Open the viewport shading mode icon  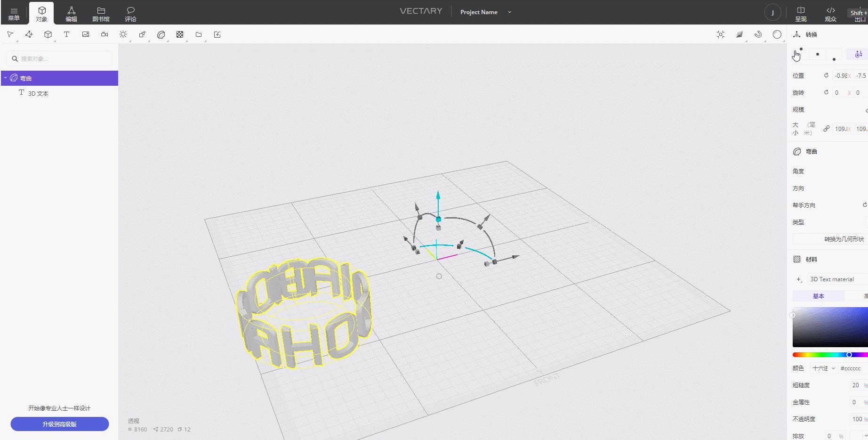(x=739, y=34)
